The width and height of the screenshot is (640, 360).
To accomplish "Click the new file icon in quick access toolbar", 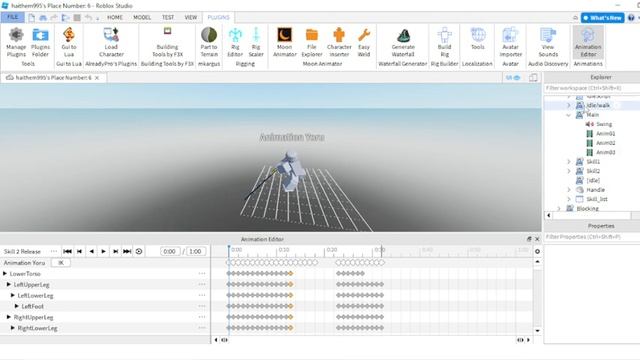I will (31, 18).
